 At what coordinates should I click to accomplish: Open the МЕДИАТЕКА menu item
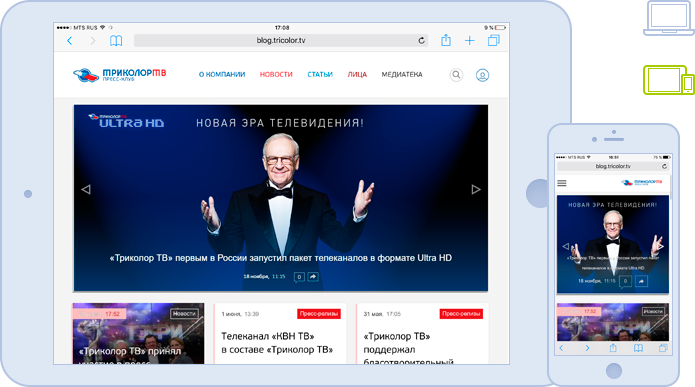coord(402,74)
